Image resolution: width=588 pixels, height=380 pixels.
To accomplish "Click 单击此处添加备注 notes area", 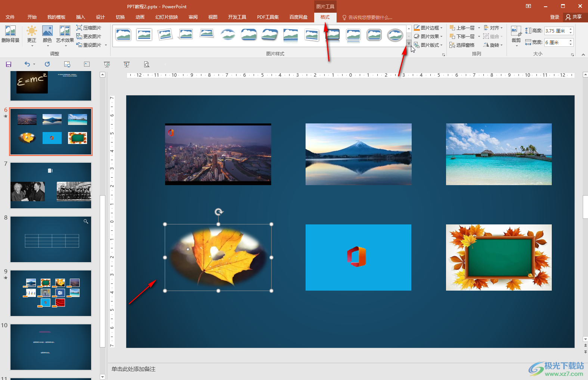I will pos(133,369).
